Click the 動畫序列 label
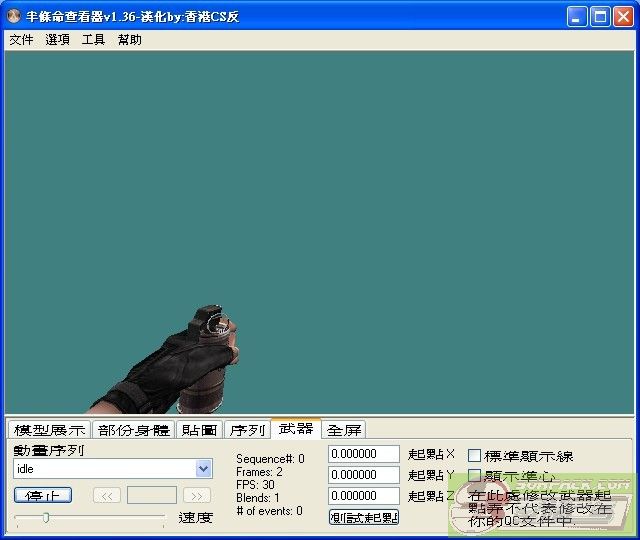Screen dimensions: 640x540 [x=49, y=450]
